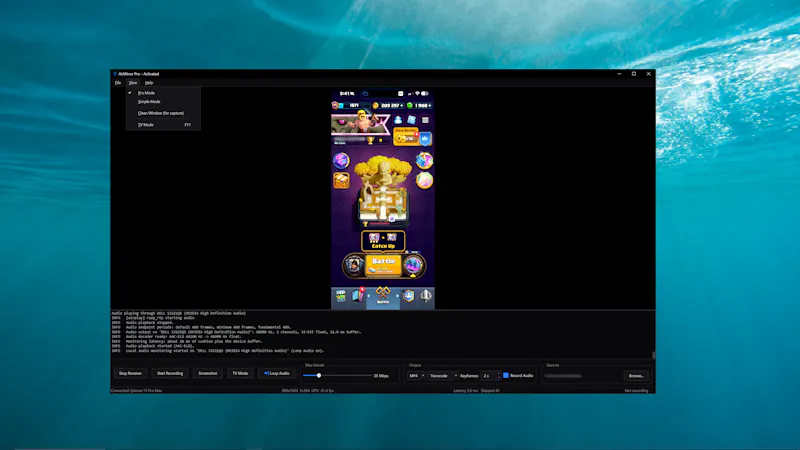
Task: Tap the green gems counter
Action: [419, 106]
